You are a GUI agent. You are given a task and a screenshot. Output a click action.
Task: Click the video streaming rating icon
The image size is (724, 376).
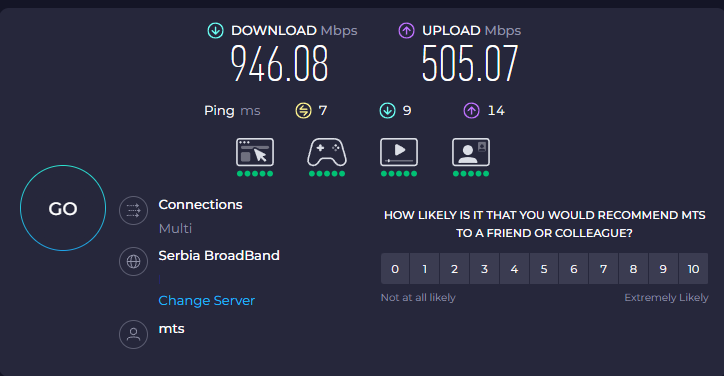pos(399,152)
